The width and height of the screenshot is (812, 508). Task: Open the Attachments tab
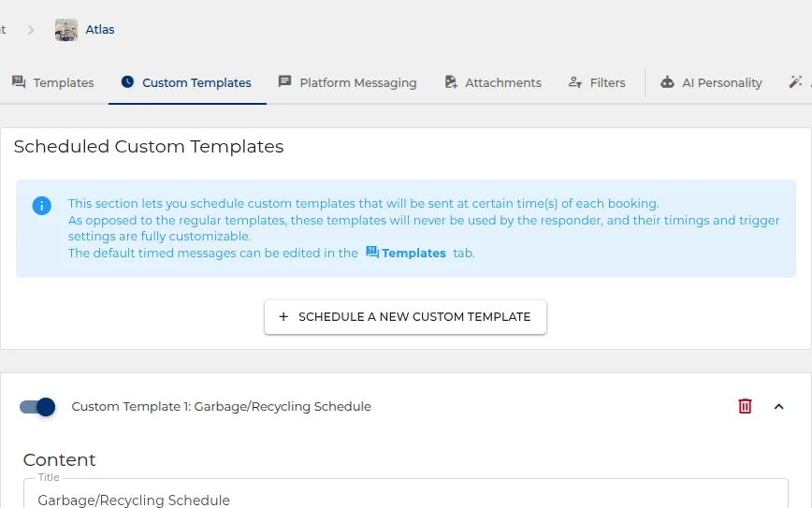tap(494, 82)
